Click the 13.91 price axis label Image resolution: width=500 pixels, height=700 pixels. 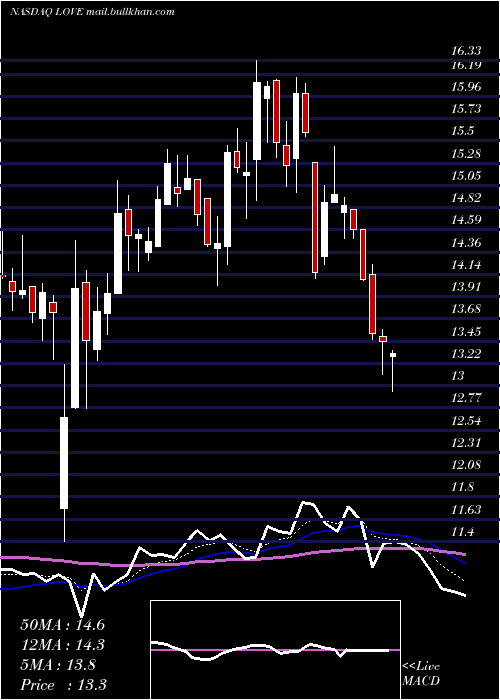click(466, 287)
